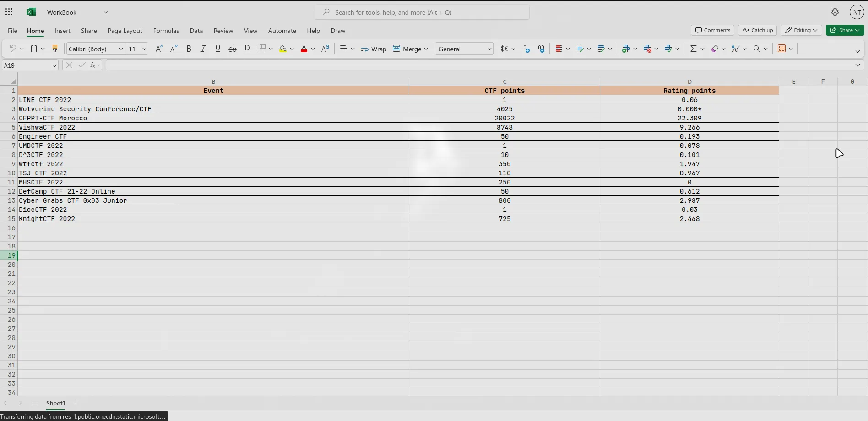The width and height of the screenshot is (868, 421).
Task: Open the Insert Function dialog
Action: click(x=92, y=65)
